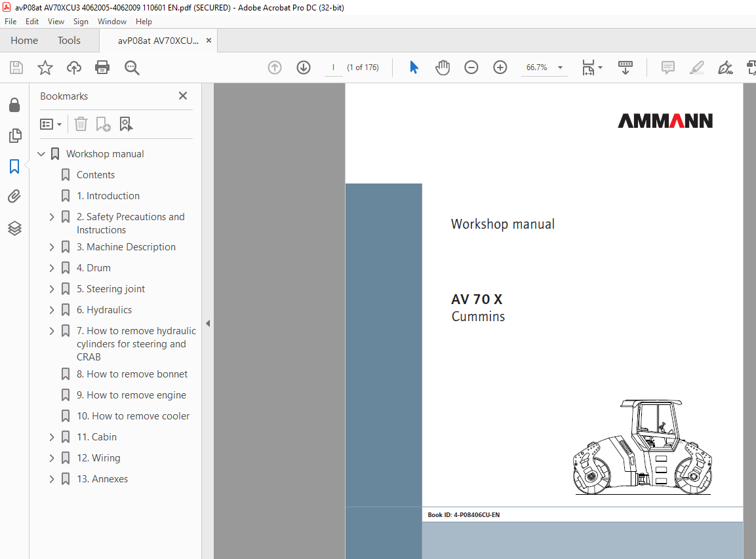The image size is (756, 559).
Task: Open fit page dropdown arrow
Action: [x=600, y=67]
